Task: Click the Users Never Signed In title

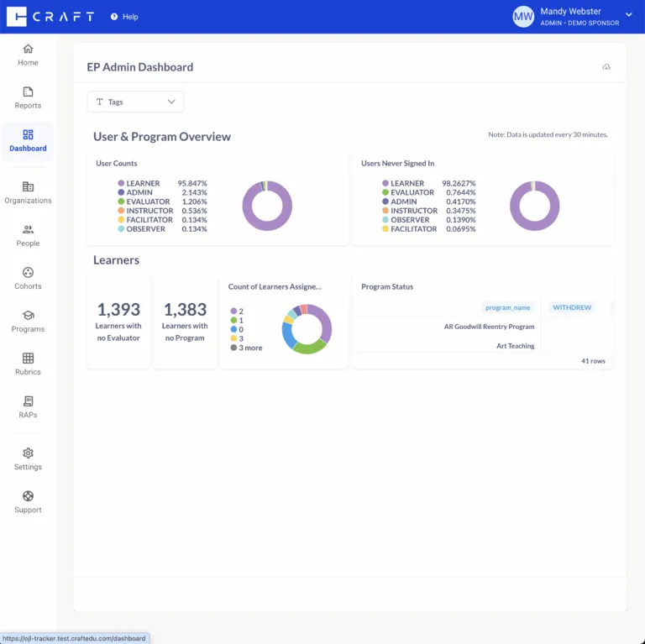Action: pos(398,163)
